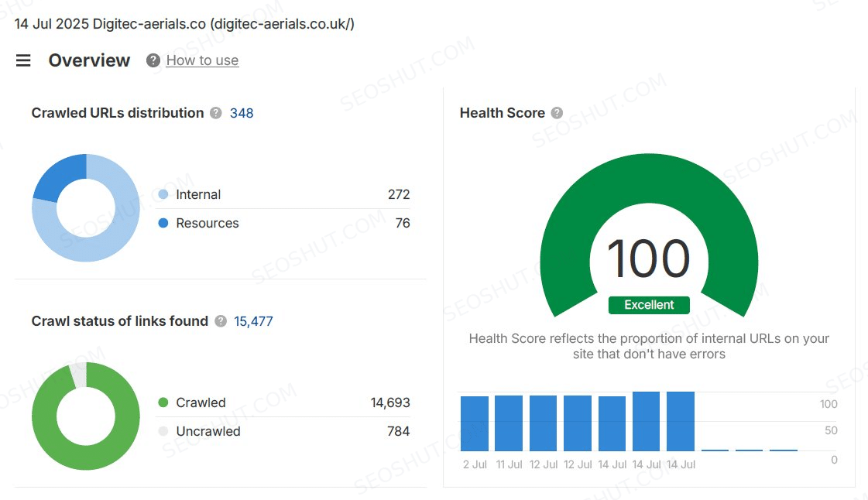Click the Crawled URLs distribution help icon
This screenshot has width=868, height=500.
[x=216, y=113]
